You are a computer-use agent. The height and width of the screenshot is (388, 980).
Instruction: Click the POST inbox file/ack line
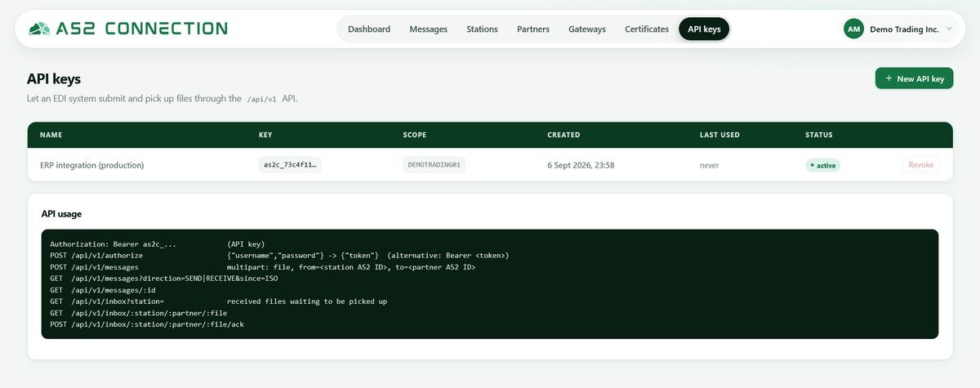coord(147,324)
